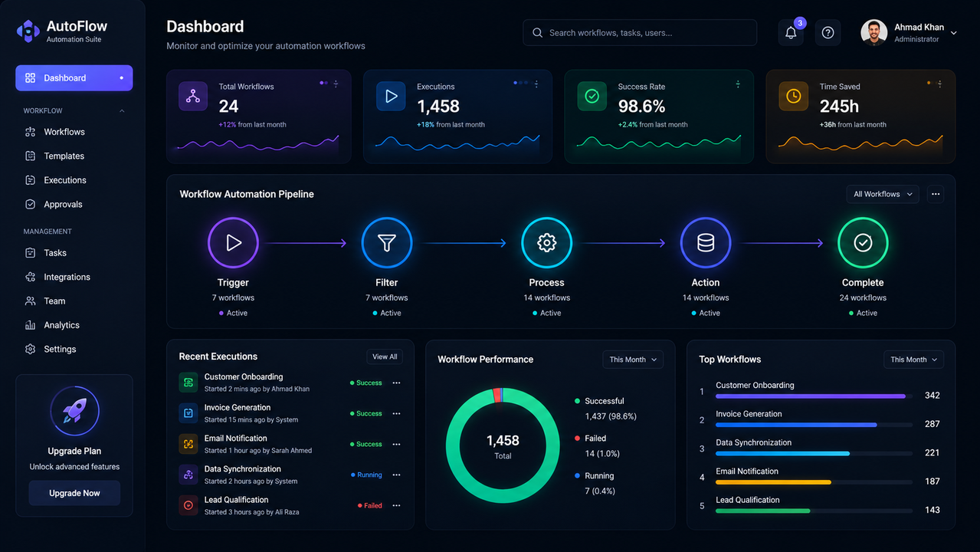The height and width of the screenshot is (552, 980).
Task: Click the Customer Onboarding execution icon
Action: (188, 383)
